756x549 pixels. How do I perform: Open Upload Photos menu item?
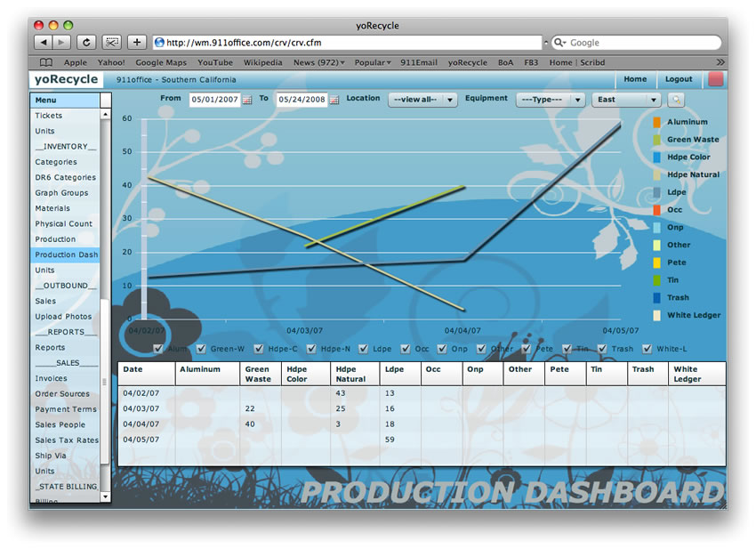[63, 317]
